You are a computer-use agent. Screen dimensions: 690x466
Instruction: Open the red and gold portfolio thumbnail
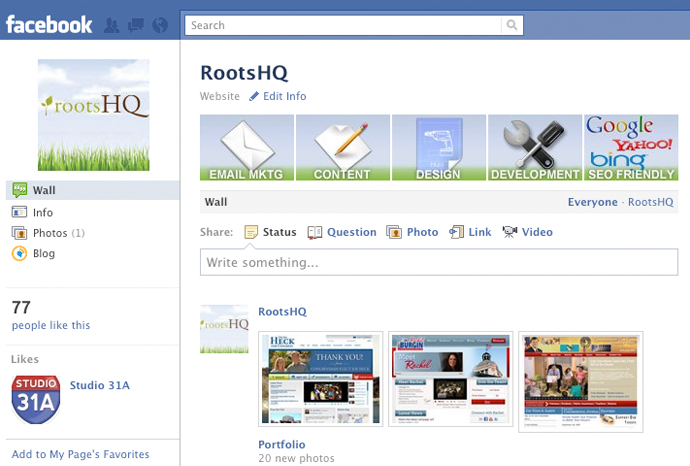pyautogui.click(x=581, y=382)
